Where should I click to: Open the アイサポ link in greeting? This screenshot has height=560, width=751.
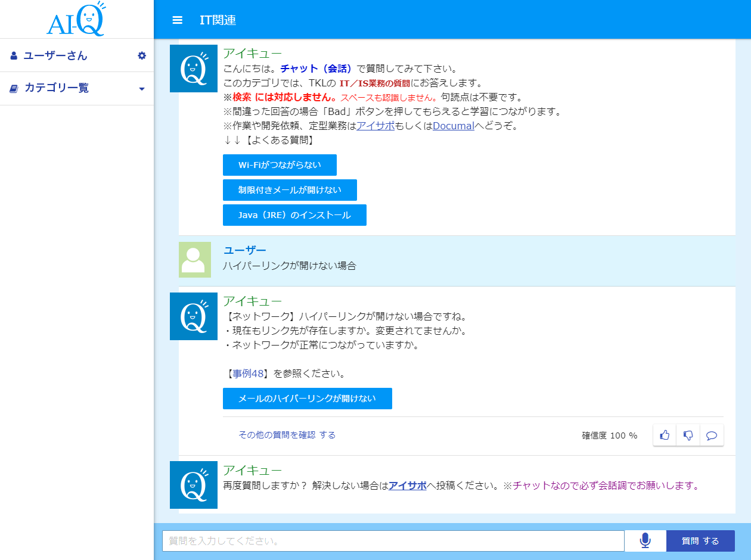click(x=375, y=126)
